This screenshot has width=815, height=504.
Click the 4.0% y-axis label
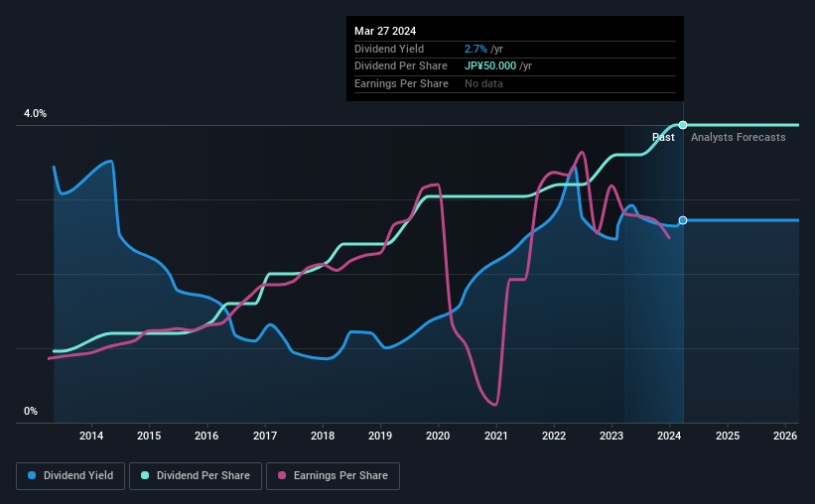coord(35,113)
